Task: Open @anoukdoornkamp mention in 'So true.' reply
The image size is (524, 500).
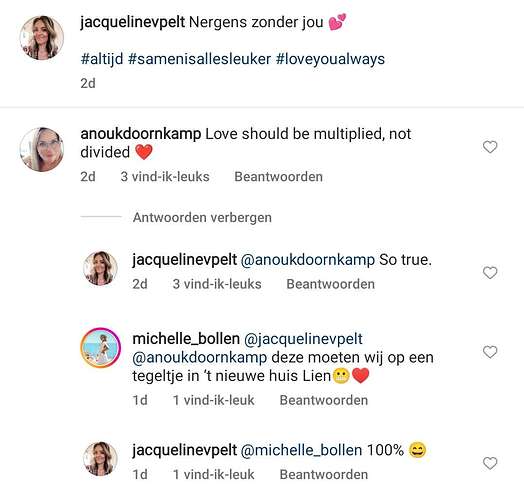Action: click(x=308, y=260)
